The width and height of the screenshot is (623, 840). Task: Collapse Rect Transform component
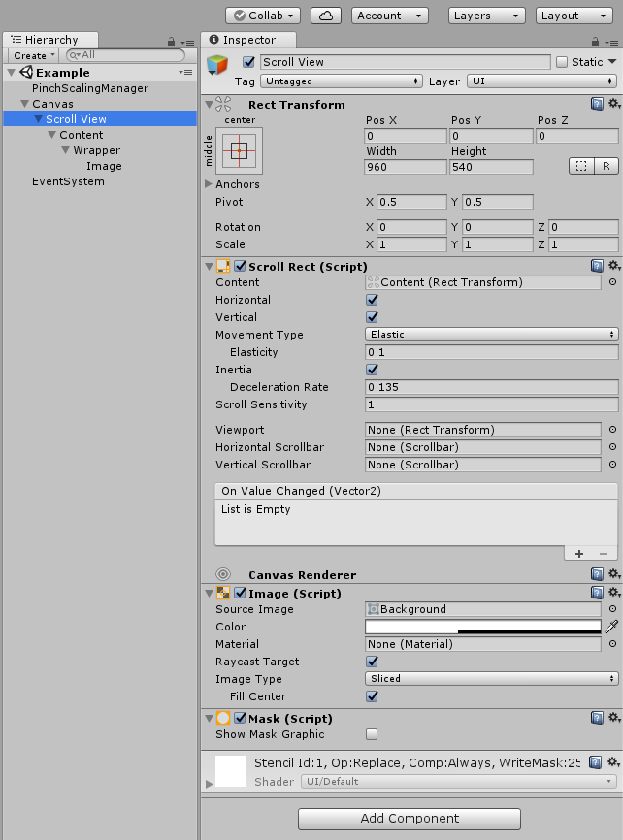pyautogui.click(x=209, y=104)
